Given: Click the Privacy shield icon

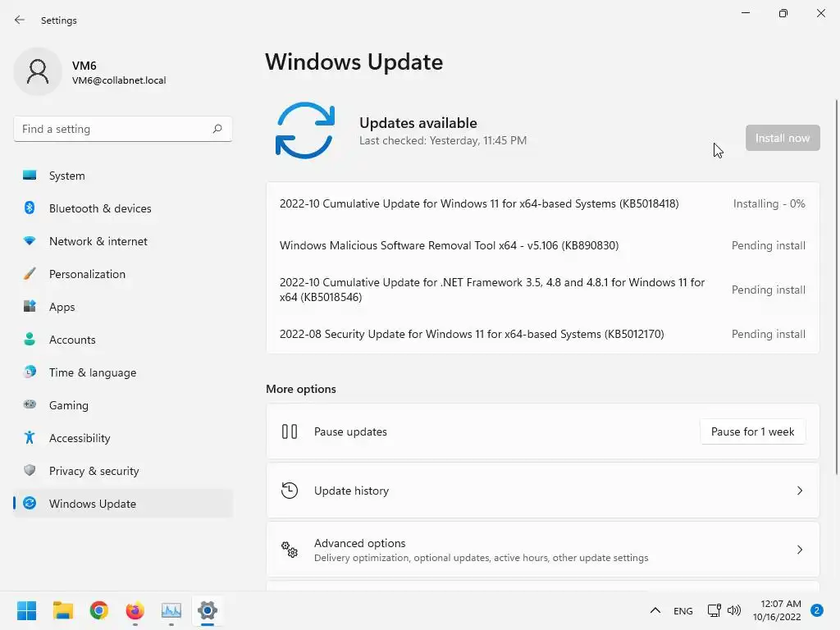Looking at the screenshot, I should pyautogui.click(x=30, y=470).
